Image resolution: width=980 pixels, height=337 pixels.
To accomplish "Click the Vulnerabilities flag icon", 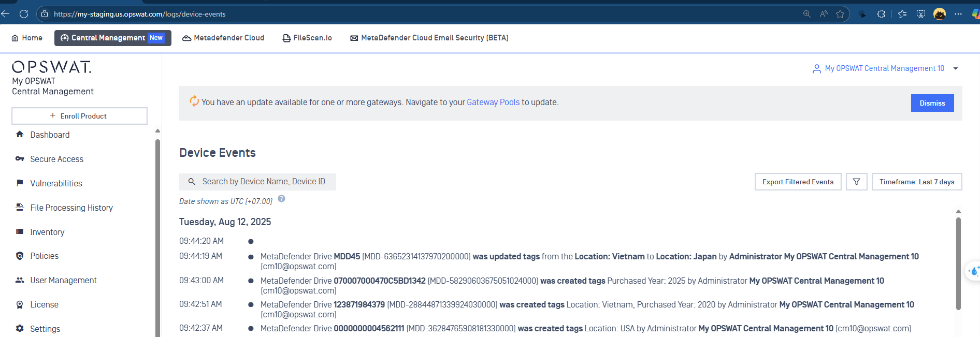I will (x=20, y=183).
